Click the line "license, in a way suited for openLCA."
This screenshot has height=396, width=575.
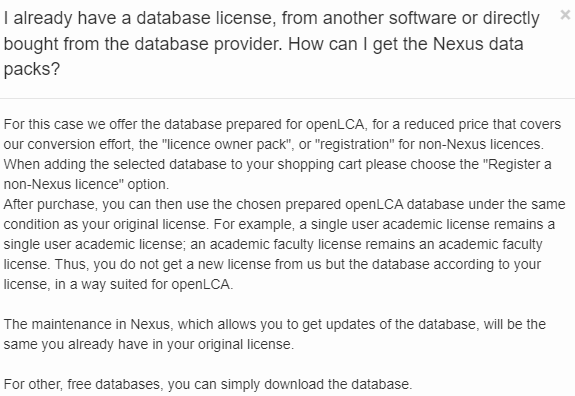(x=118, y=284)
